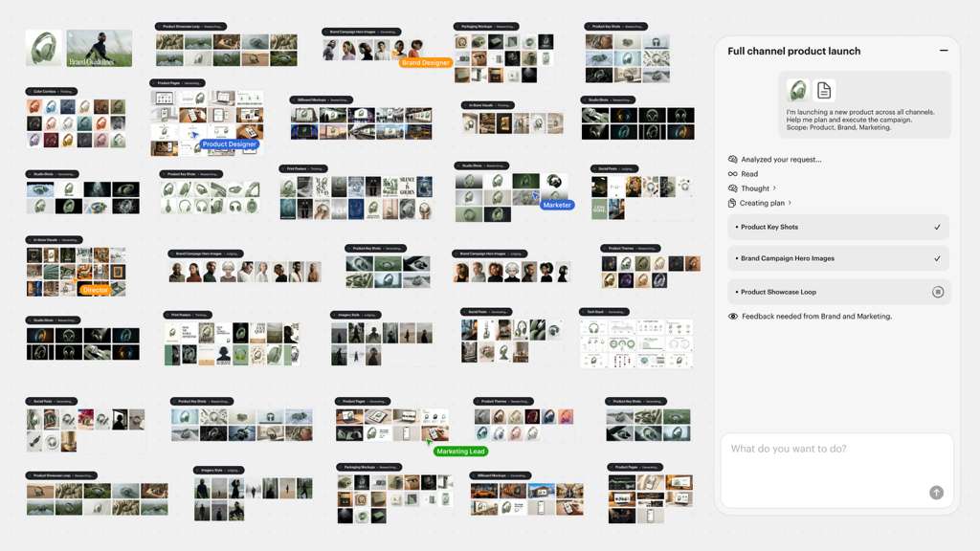Screen dimensions: 980x551
Task: Click the icon beside the Thought row
Action: pos(732,188)
